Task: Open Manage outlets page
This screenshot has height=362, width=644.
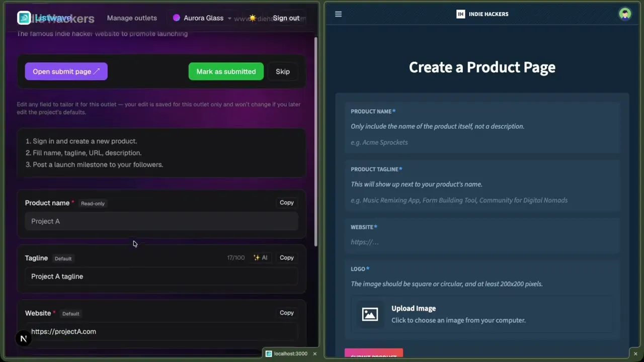Action: tap(132, 18)
